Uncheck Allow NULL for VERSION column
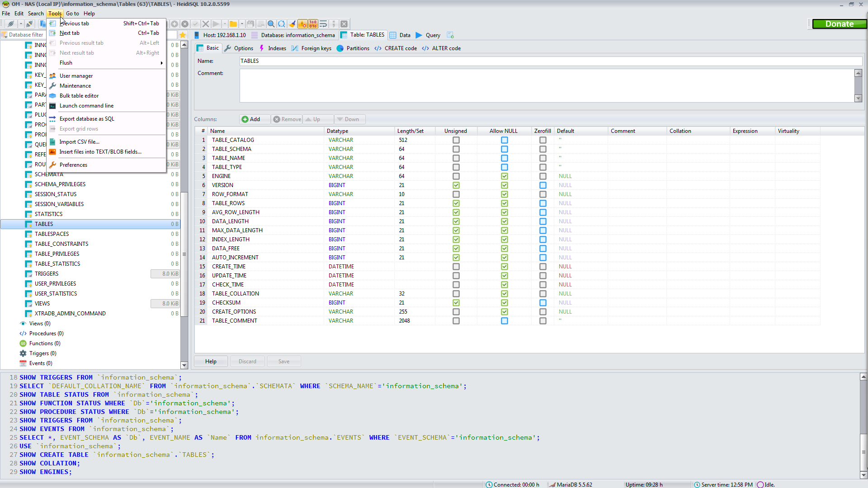Viewport: 868px width, 488px height. click(x=504, y=185)
